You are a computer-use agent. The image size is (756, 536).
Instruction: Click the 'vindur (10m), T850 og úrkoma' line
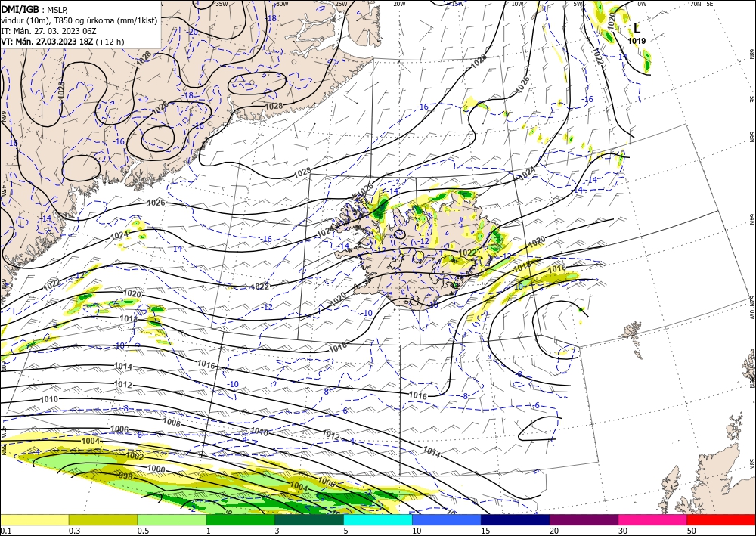(79, 20)
